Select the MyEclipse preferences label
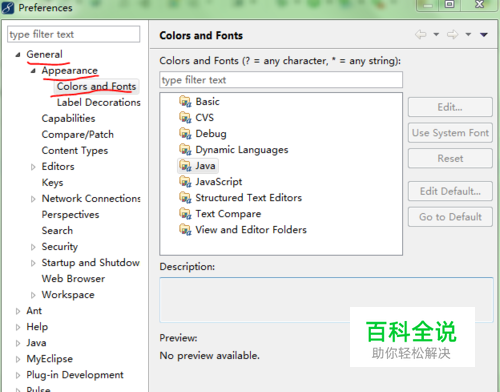Image resolution: width=500 pixels, height=392 pixels. 50,359
